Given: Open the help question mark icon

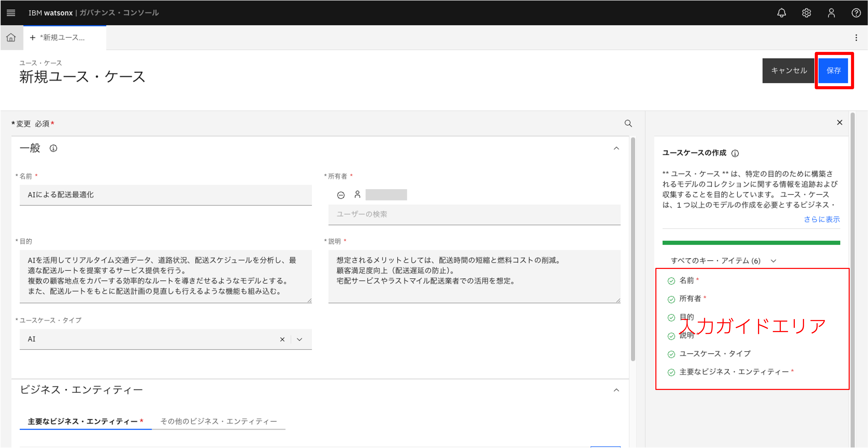Looking at the screenshot, I should point(856,13).
